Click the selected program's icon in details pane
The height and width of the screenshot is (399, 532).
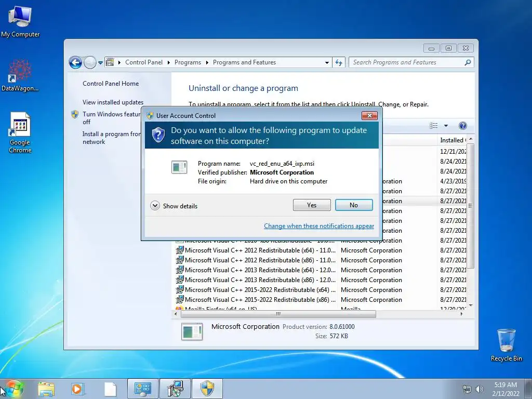tap(192, 331)
